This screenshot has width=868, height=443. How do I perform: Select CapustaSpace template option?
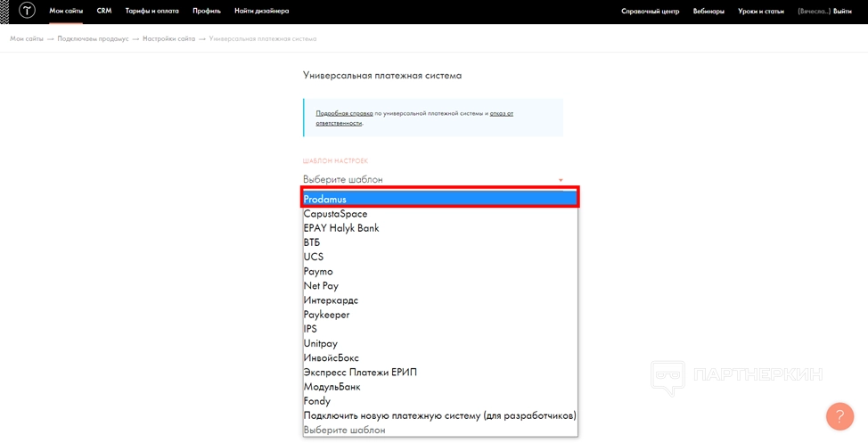point(440,214)
